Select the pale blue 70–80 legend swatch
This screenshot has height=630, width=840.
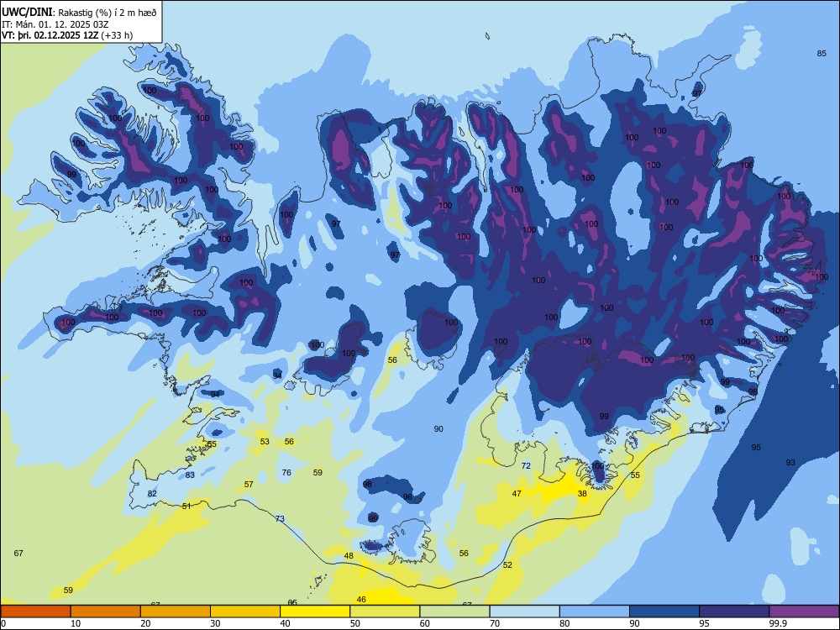point(524,612)
